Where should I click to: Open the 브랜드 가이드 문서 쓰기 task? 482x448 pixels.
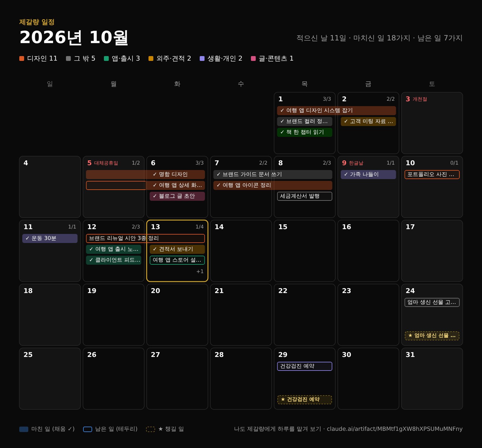pos(273,175)
